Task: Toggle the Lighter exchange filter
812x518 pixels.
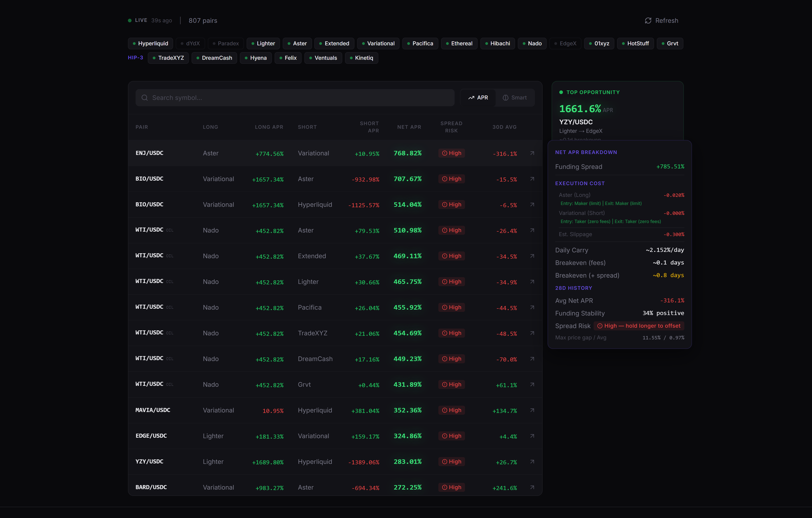Action: pos(263,44)
